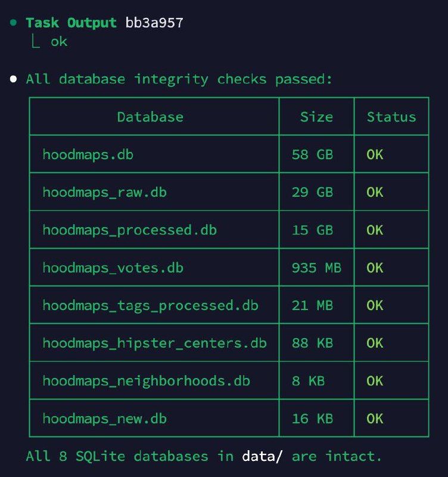The height and width of the screenshot is (477, 448).
Task: Click the Database column header
Action: (x=150, y=117)
